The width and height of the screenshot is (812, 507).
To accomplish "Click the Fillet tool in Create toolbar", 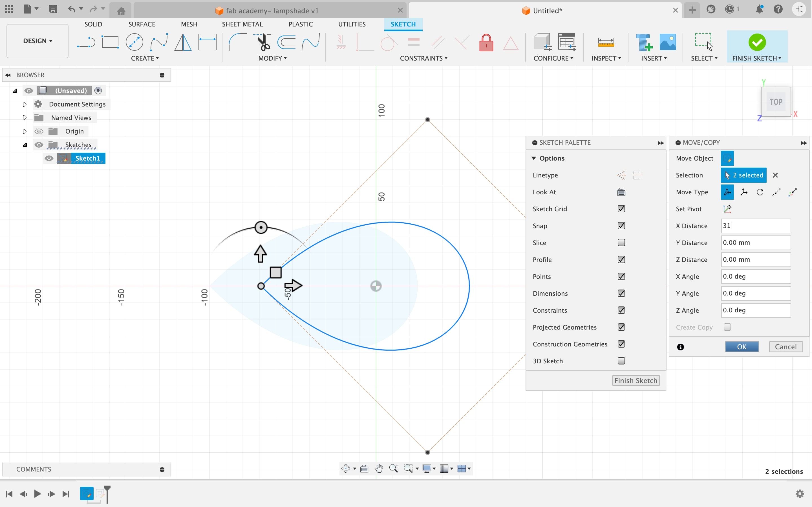I will click(x=237, y=42).
